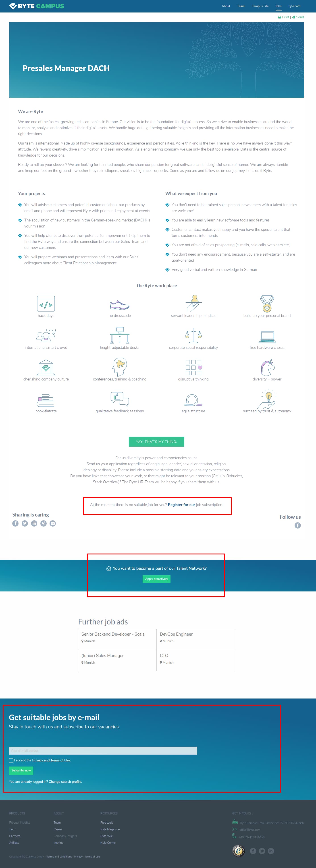Image resolution: width=316 pixels, height=868 pixels.
Task: Open the Campus Life menu item
Action: (260, 6)
